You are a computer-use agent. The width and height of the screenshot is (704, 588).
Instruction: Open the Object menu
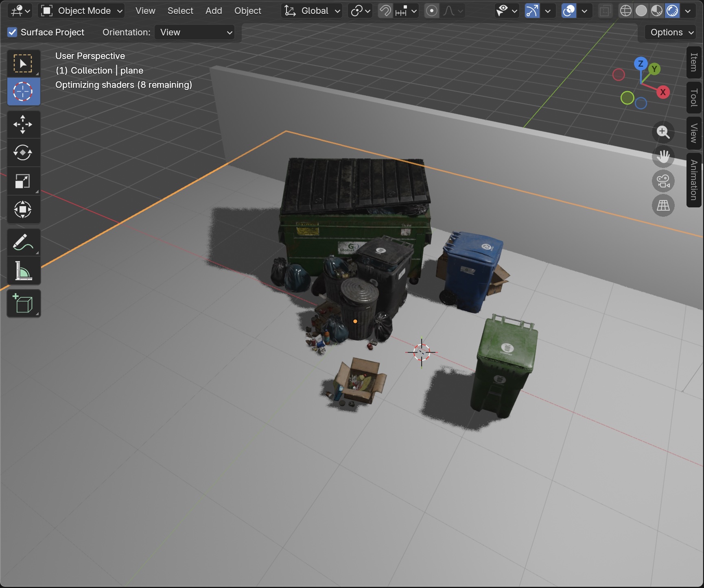[x=248, y=11]
